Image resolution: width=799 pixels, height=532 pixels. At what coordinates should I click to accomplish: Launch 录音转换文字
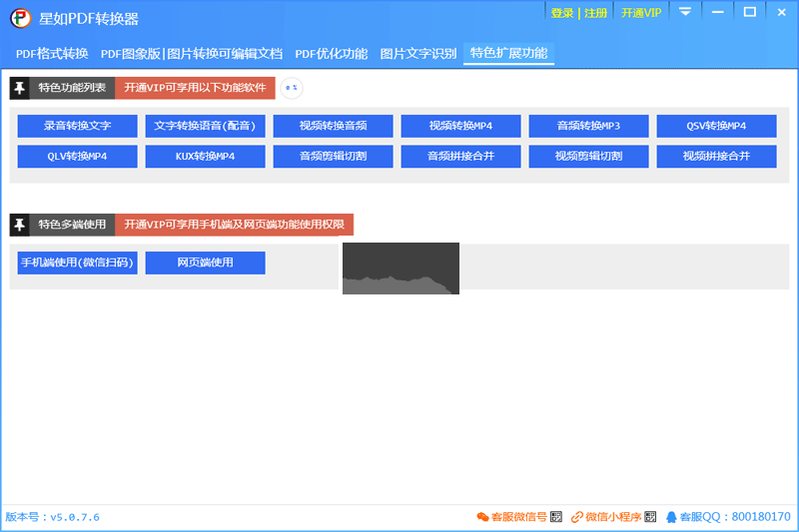[78, 126]
